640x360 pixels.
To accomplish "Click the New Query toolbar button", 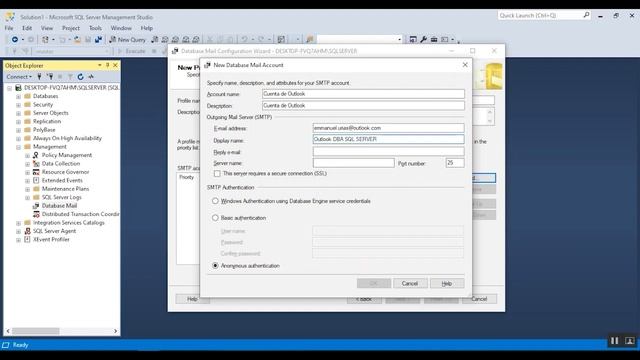I will (127, 40).
